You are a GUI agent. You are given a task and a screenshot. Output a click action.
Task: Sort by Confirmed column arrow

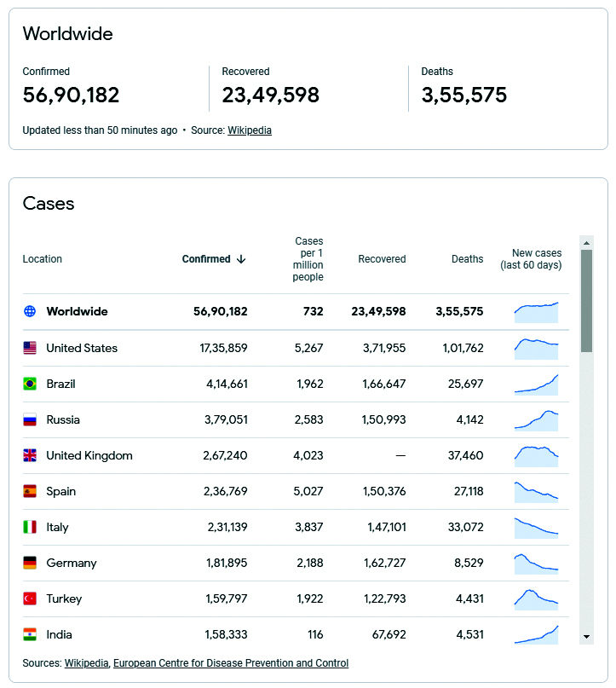pyautogui.click(x=241, y=259)
